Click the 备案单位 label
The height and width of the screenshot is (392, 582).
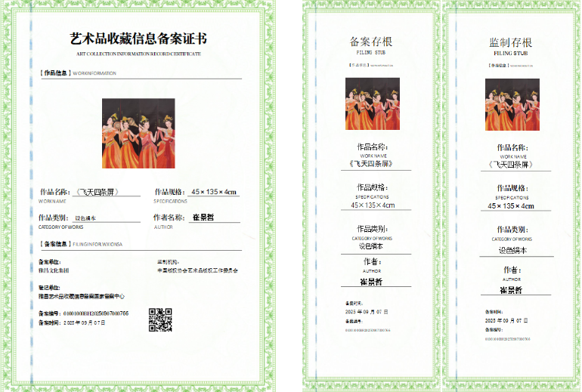click(x=49, y=262)
